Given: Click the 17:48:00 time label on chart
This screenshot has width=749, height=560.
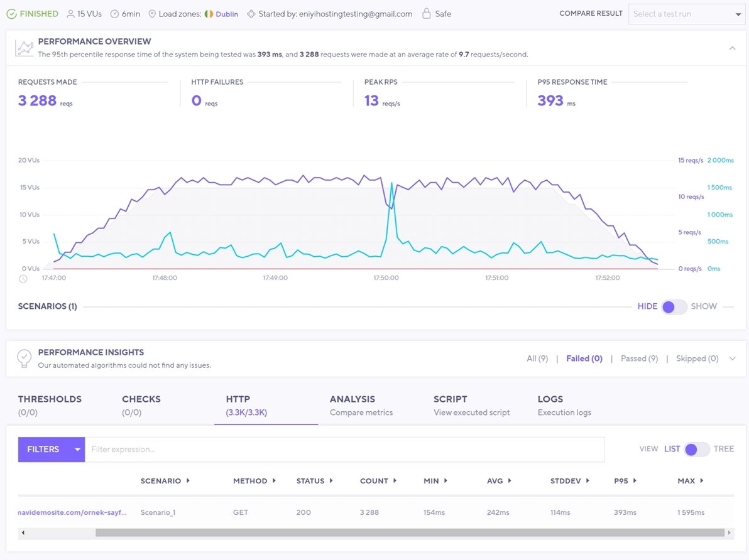Looking at the screenshot, I should [x=165, y=278].
